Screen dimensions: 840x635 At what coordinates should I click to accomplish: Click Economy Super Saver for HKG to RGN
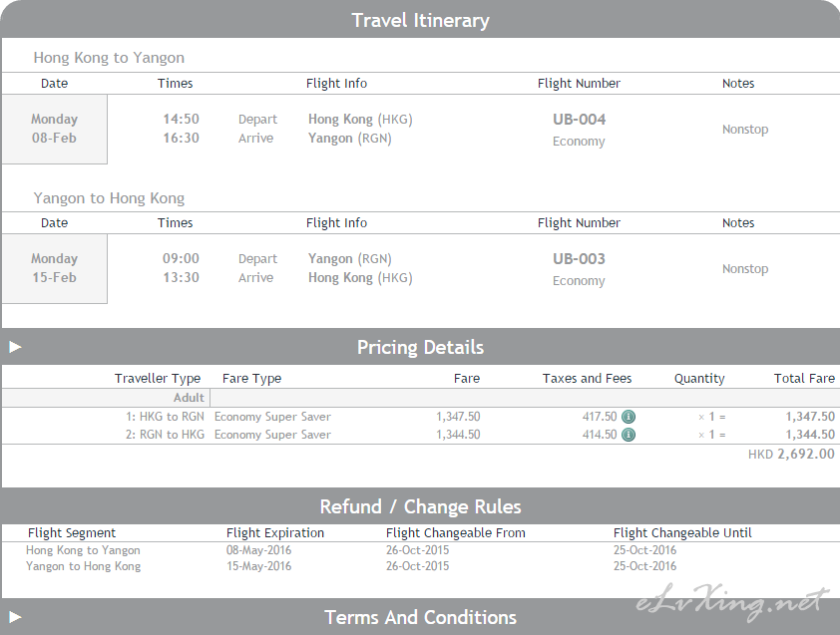[272, 417]
